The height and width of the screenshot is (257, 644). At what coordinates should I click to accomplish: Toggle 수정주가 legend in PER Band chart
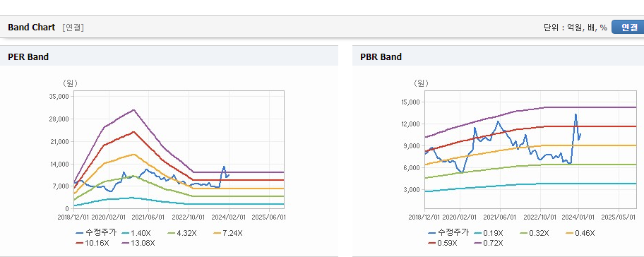point(96,233)
